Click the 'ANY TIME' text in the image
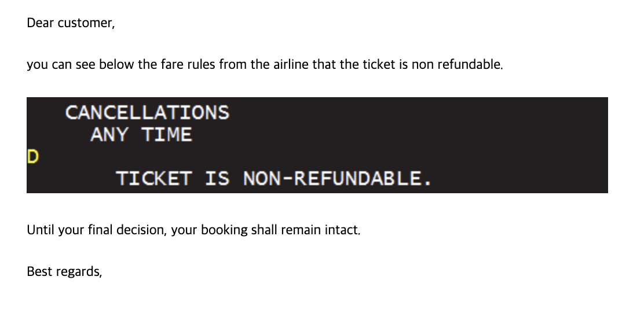 pos(141,135)
